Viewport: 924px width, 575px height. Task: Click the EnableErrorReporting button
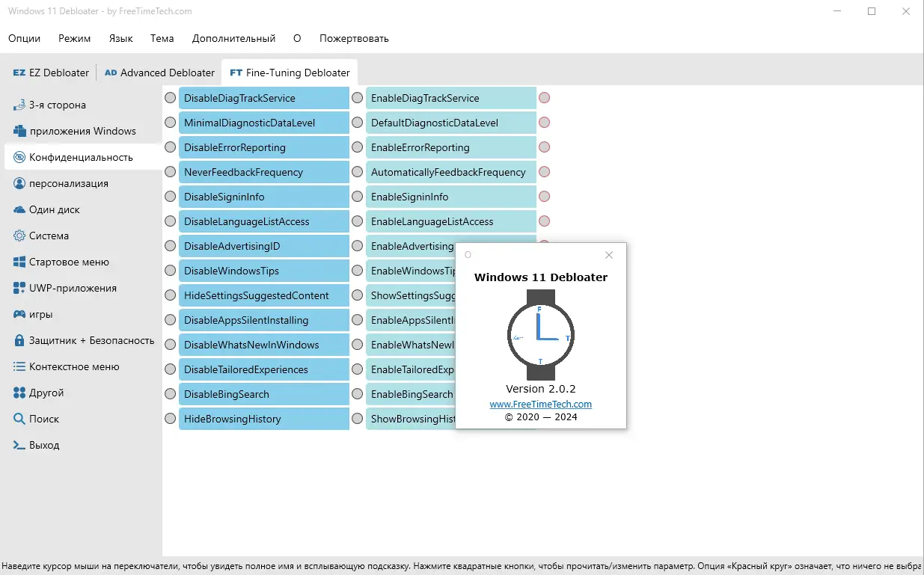[451, 147]
